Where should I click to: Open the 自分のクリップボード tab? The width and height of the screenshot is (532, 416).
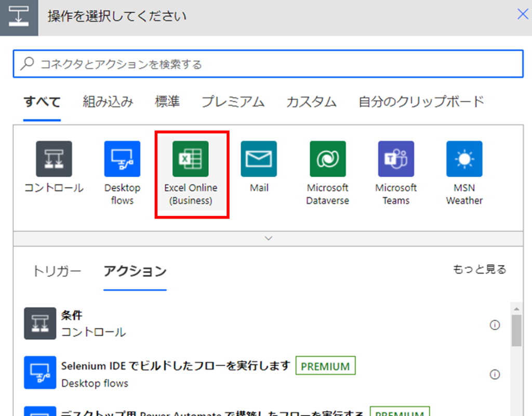(x=421, y=102)
